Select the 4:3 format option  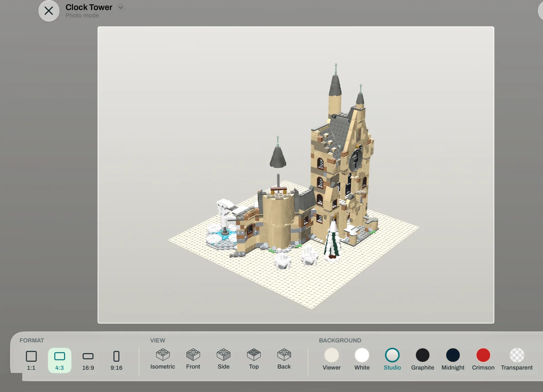[x=60, y=360]
